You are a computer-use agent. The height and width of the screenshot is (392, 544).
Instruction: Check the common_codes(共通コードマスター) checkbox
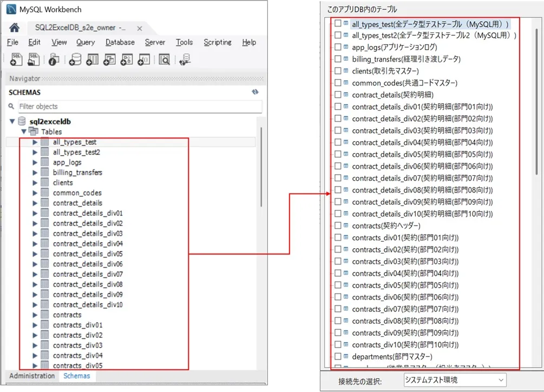tap(338, 83)
